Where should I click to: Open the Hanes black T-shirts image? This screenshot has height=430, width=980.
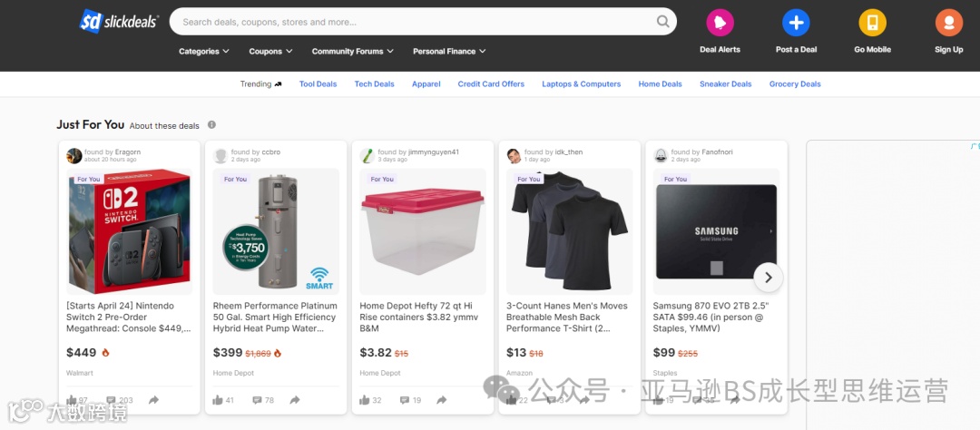click(569, 231)
